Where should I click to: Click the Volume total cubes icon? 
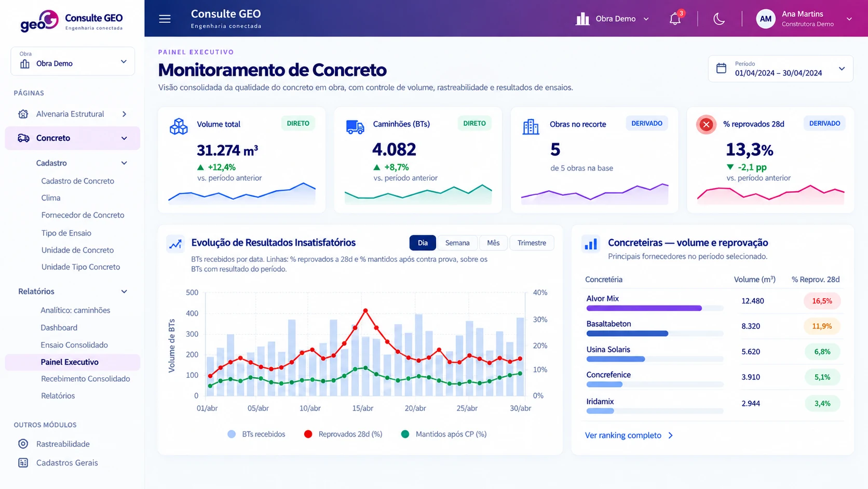point(179,126)
